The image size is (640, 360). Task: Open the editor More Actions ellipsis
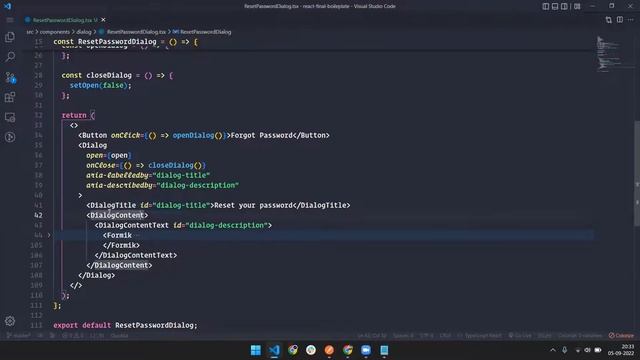pyautogui.click(x=631, y=20)
